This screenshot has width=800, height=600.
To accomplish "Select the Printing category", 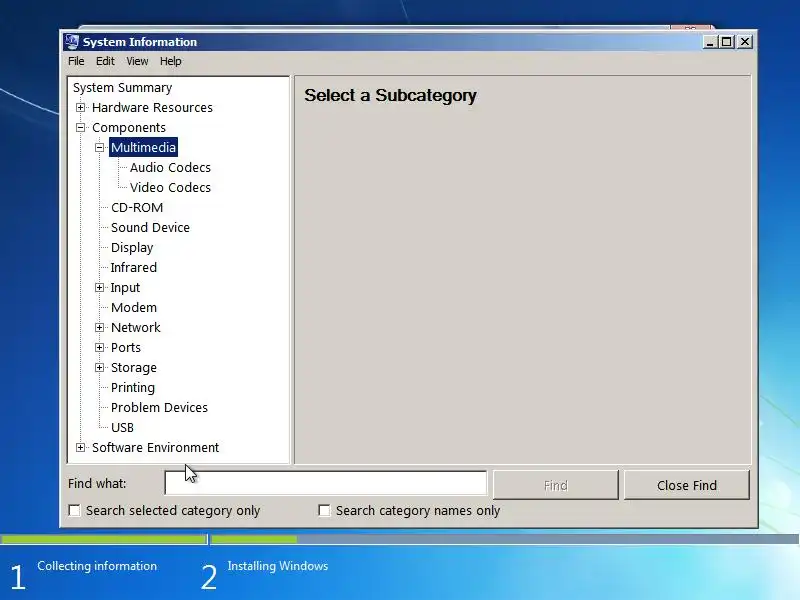I will 133,388.
